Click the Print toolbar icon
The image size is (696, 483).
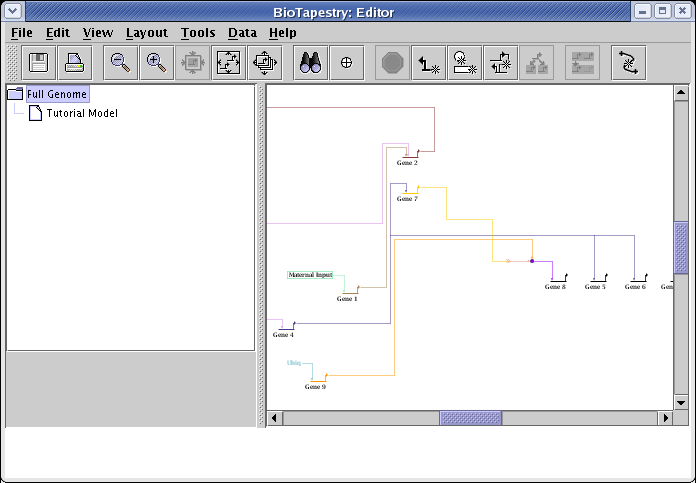click(76, 63)
